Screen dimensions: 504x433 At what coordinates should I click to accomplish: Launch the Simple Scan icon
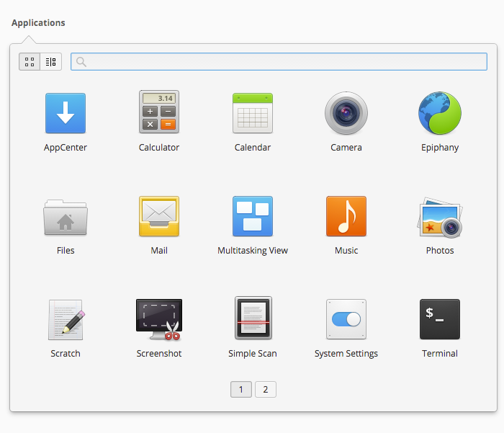tap(253, 318)
